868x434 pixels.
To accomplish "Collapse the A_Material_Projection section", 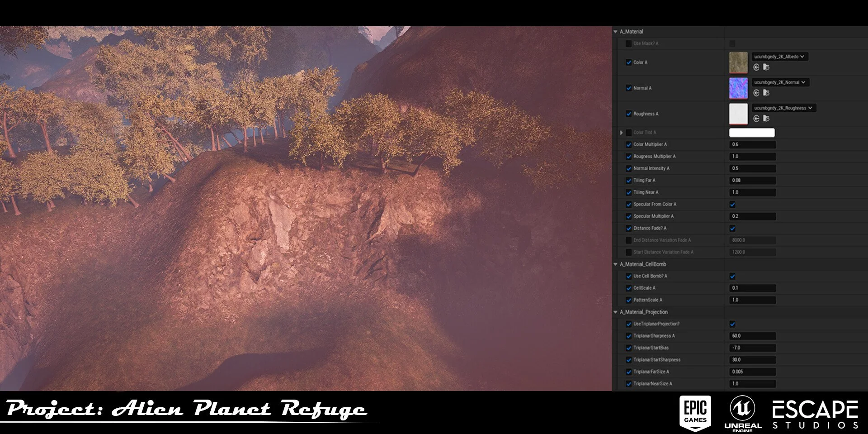I will (x=615, y=312).
